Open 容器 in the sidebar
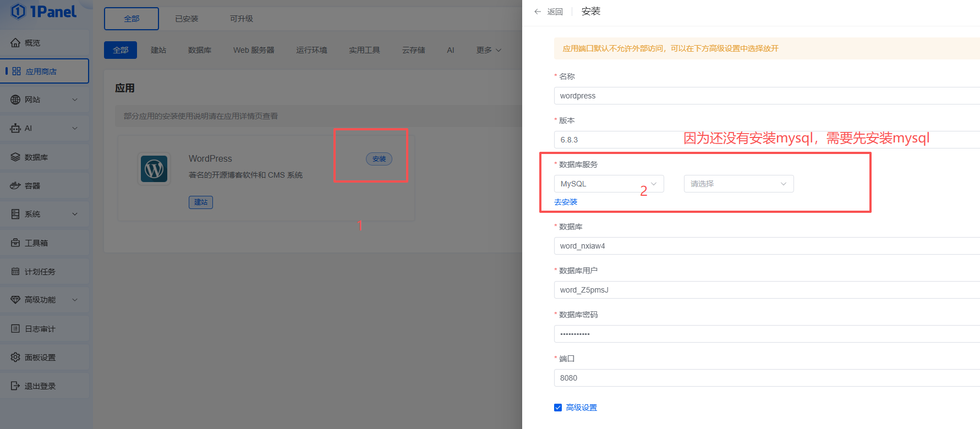 click(x=45, y=185)
